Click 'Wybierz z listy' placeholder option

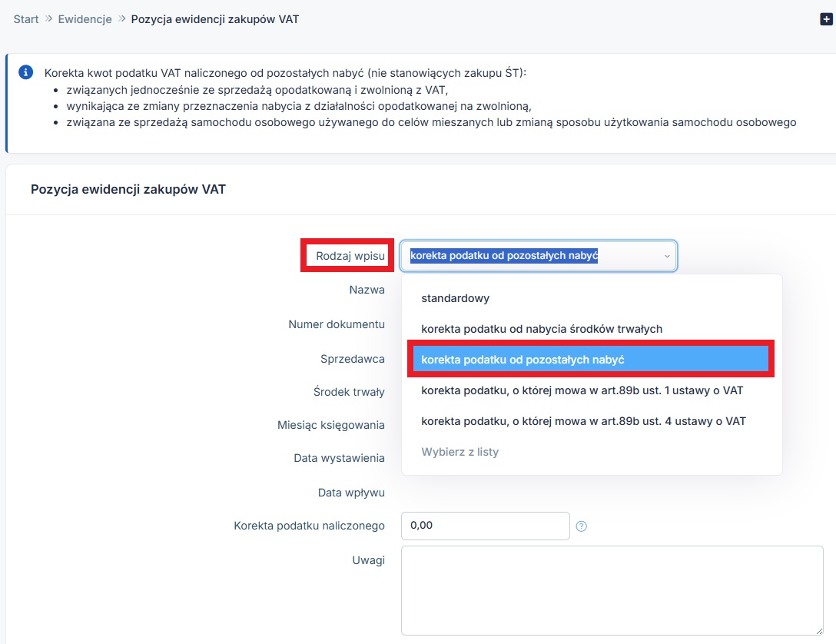click(x=459, y=452)
